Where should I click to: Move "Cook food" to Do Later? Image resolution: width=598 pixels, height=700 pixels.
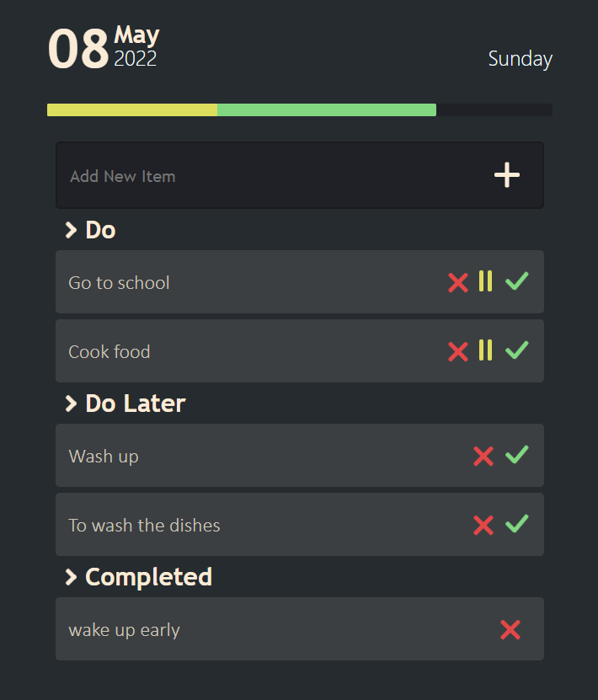tap(487, 350)
